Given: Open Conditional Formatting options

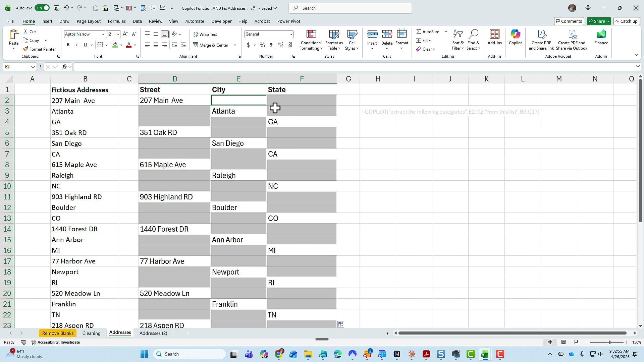Looking at the screenshot, I should 311,40.
